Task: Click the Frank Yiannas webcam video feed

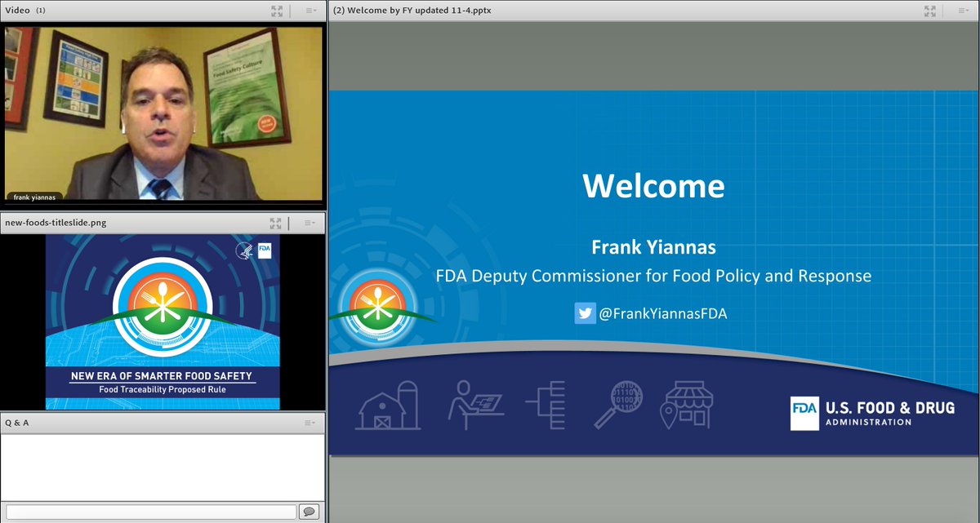Action: coord(163,114)
